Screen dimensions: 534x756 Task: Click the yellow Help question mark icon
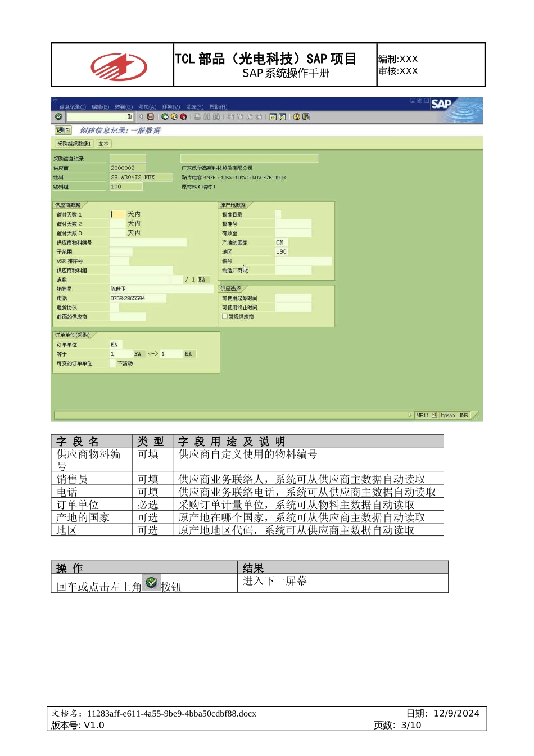click(x=296, y=116)
